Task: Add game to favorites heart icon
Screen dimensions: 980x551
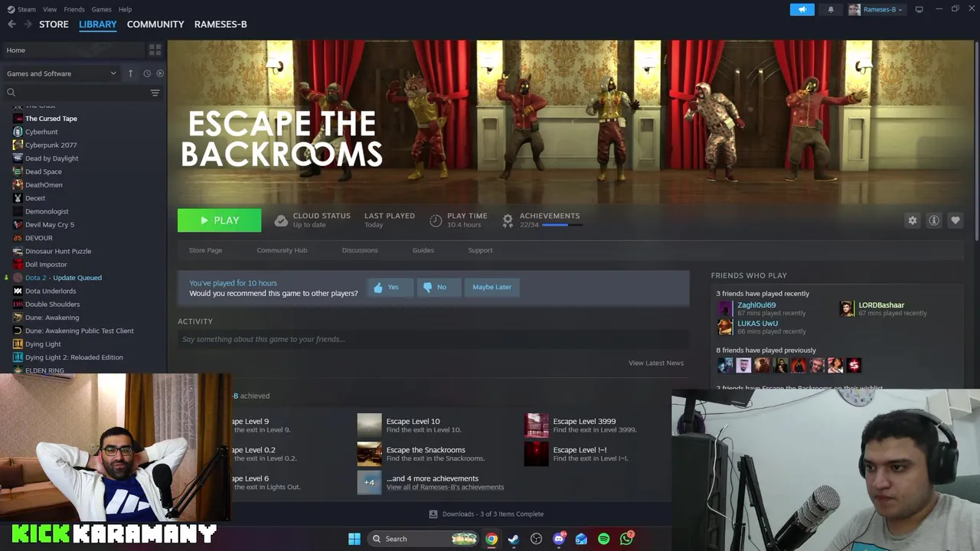Action: pos(955,220)
